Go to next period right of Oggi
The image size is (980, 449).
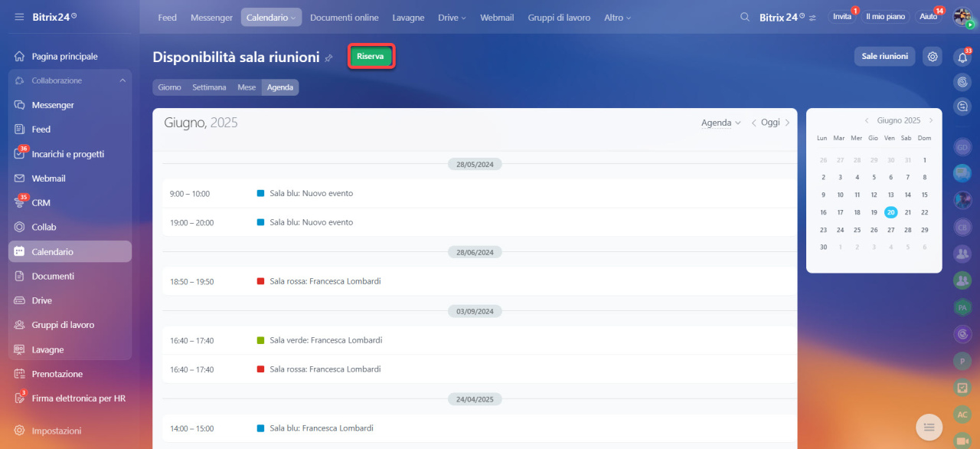(787, 123)
